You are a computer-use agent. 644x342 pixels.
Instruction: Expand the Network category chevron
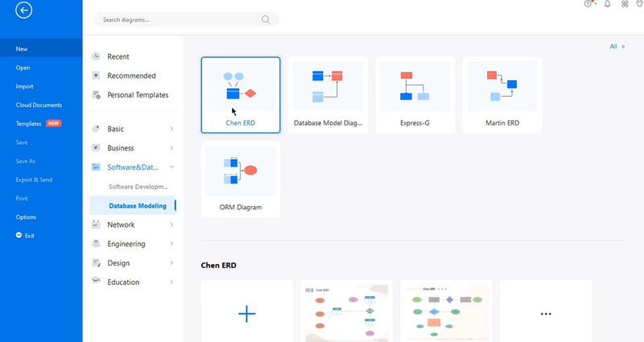[x=171, y=225]
